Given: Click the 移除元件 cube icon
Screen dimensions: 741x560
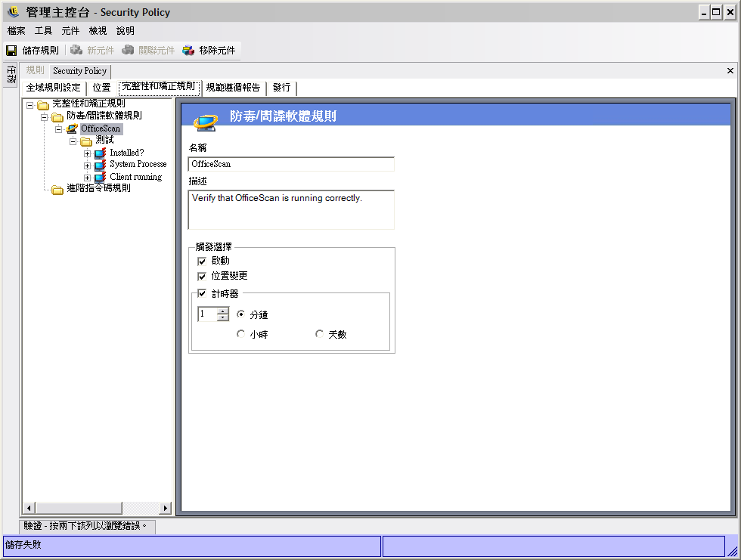Looking at the screenshot, I should tap(188, 50).
